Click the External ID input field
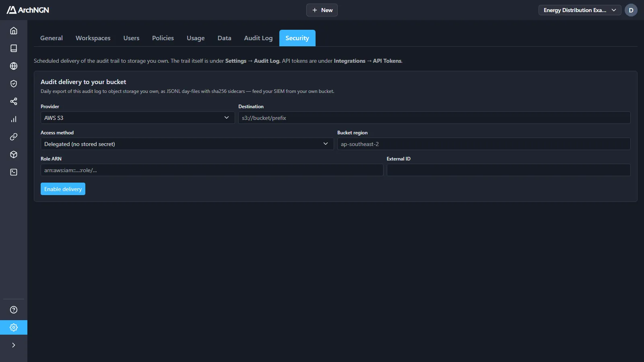This screenshot has height=362, width=644. point(509,170)
